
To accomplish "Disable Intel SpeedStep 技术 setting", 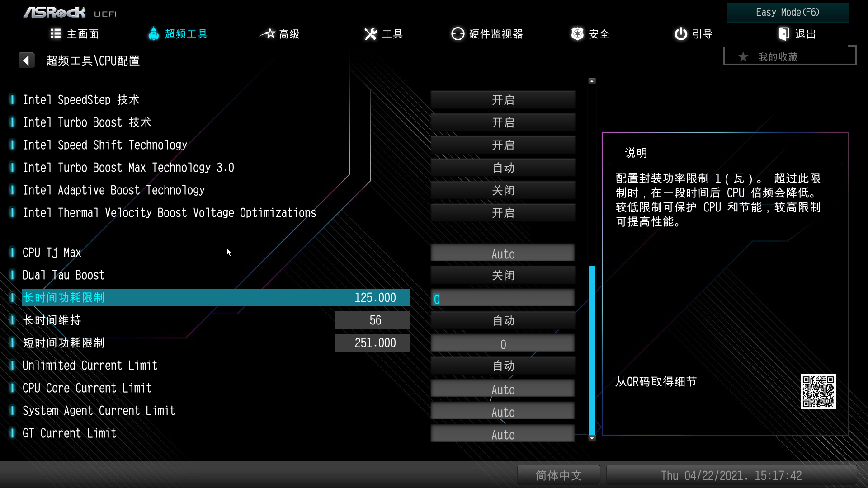I will [x=503, y=100].
